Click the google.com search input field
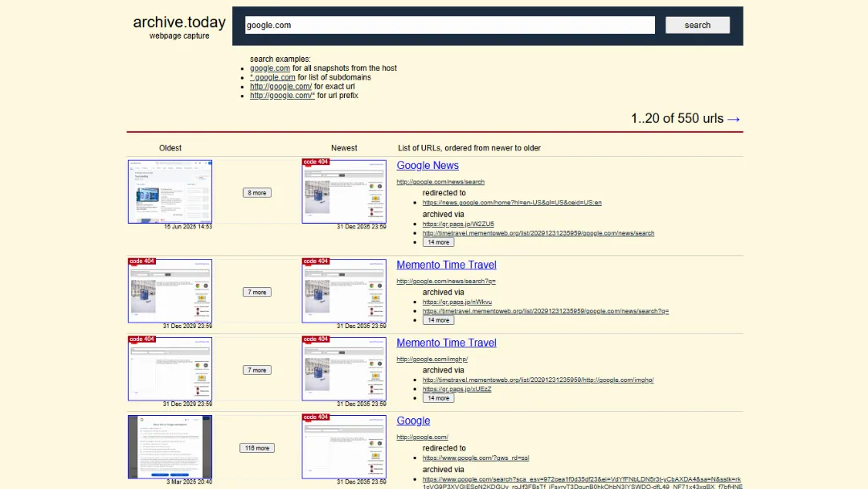The height and width of the screenshot is (489, 868). coord(449,25)
